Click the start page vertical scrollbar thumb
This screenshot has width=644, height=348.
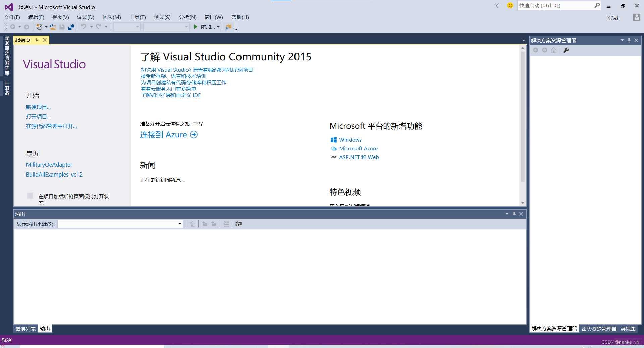click(x=523, y=117)
